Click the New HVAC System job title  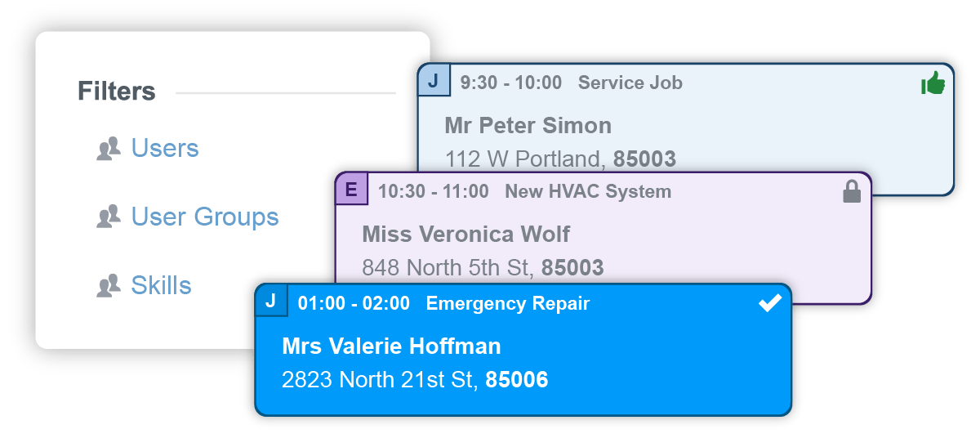[588, 192]
